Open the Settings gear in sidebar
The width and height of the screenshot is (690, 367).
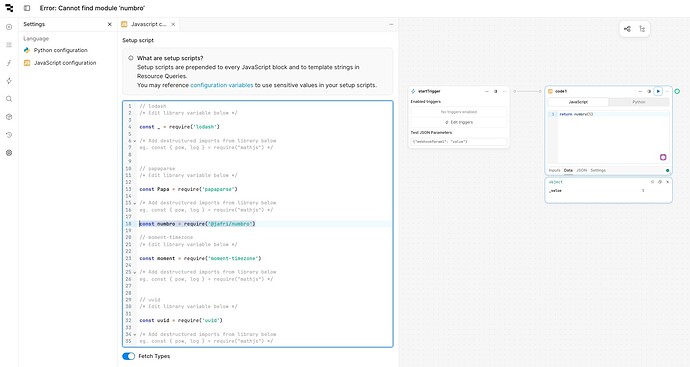click(9, 153)
